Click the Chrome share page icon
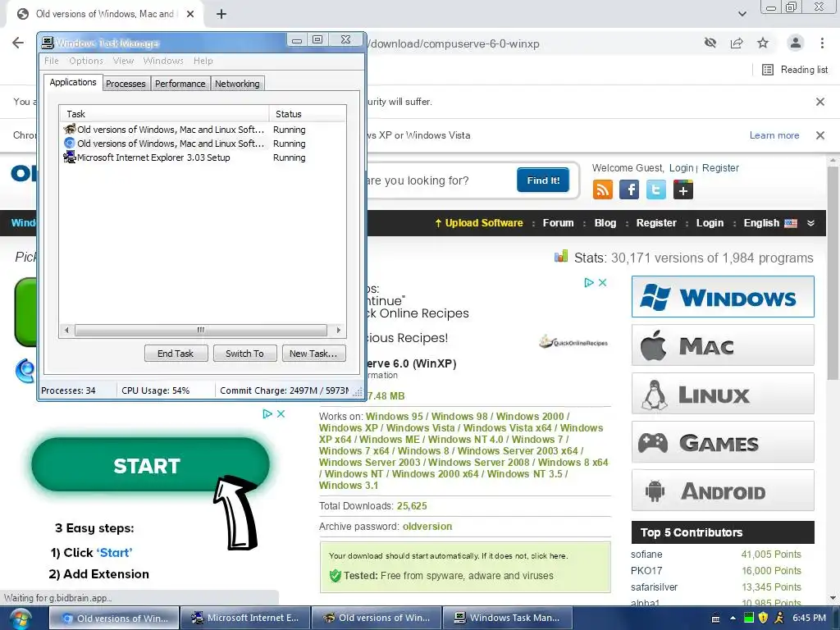Screen dimensions: 840x630 [737, 43]
